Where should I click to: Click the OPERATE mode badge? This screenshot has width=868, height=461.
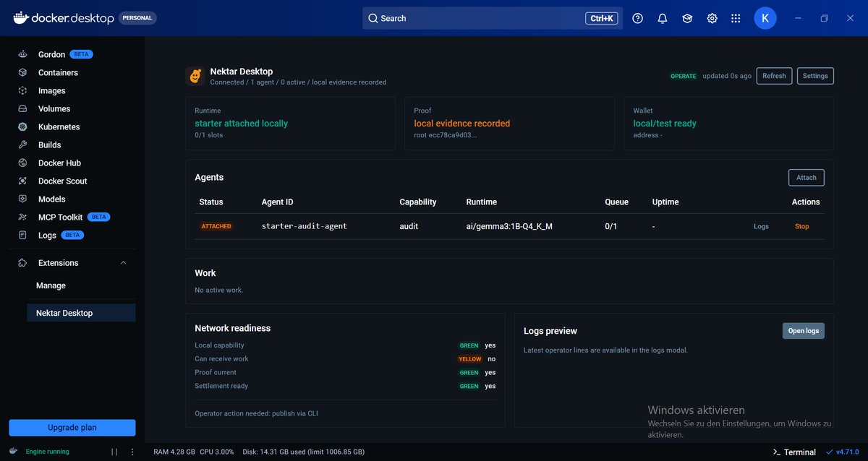pyautogui.click(x=684, y=76)
